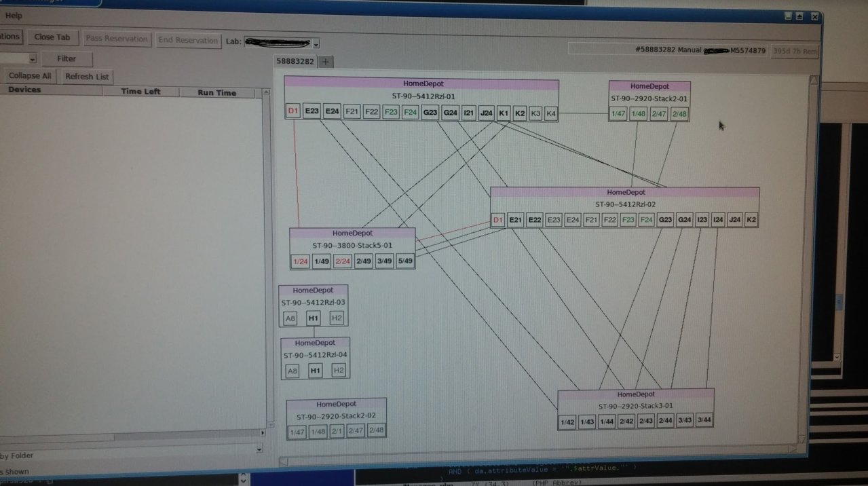Screen dimensions: 868x486
Task: Select port I23 on ST-90-5412Rzl-02
Action: (702, 220)
